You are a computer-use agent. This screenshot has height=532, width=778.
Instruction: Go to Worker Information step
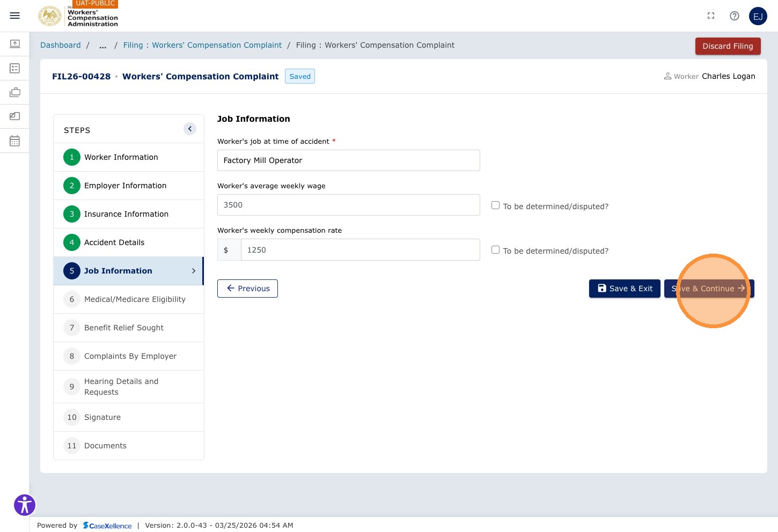pyautogui.click(x=129, y=157)
